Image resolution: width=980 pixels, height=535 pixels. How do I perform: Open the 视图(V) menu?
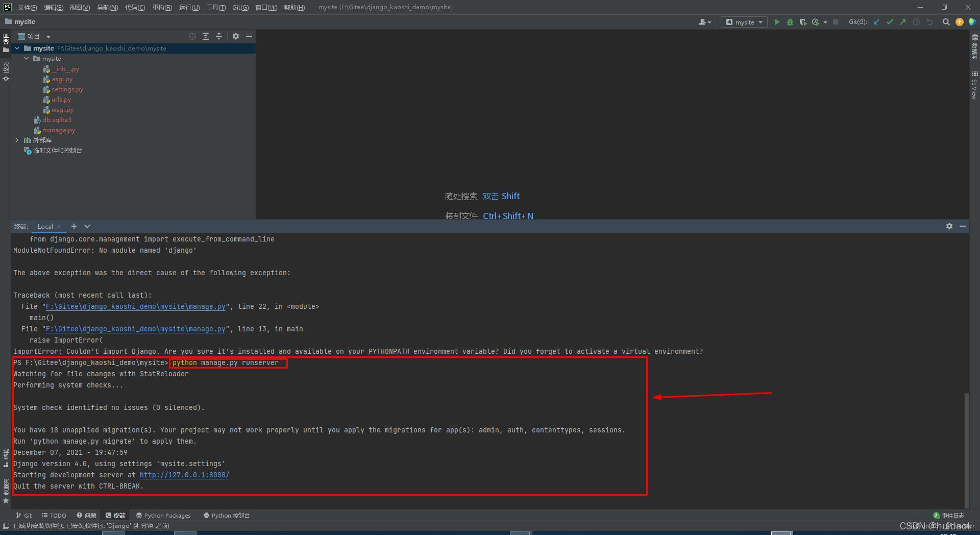(x=80, y=7)
